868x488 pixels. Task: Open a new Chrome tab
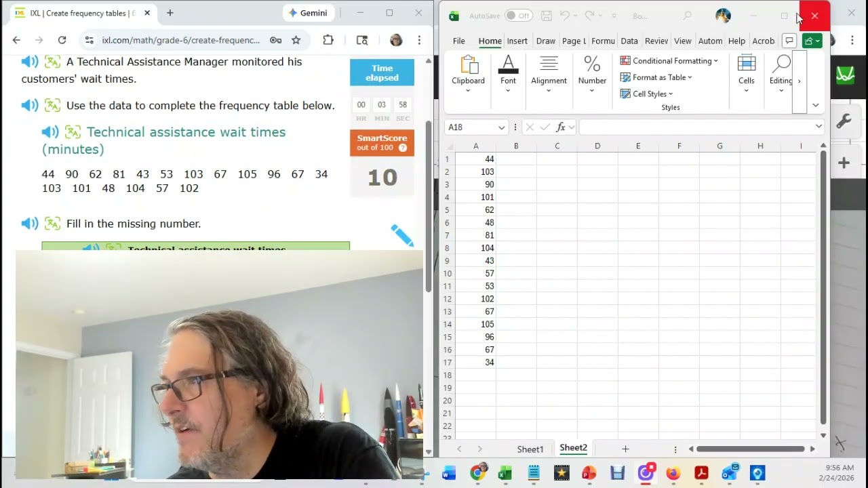[x=170, y=13]
